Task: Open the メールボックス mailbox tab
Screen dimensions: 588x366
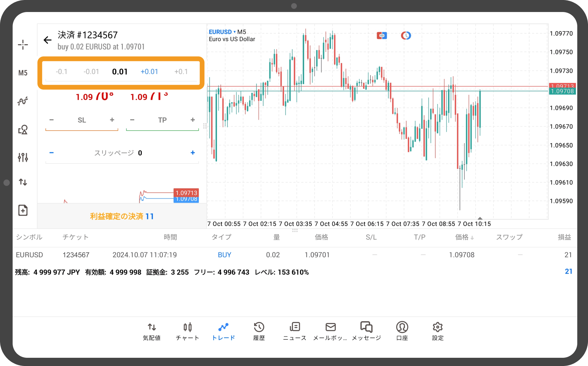Action: pyautogui.click(x=330, y=331)
